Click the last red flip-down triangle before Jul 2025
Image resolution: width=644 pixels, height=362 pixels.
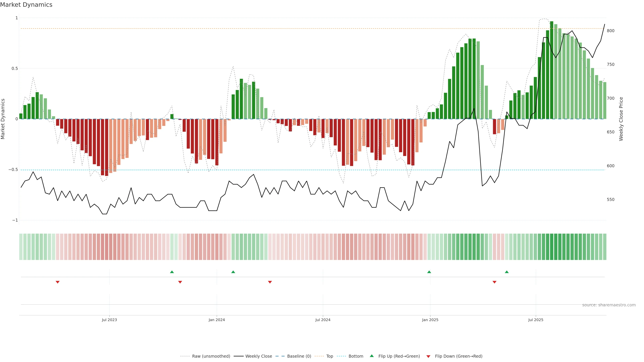pos(494,282)
